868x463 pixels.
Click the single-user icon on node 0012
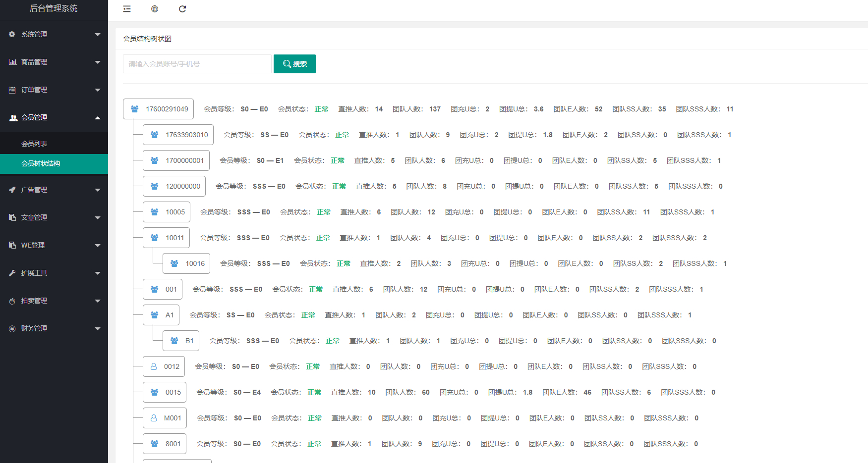(x=154, y=366)
